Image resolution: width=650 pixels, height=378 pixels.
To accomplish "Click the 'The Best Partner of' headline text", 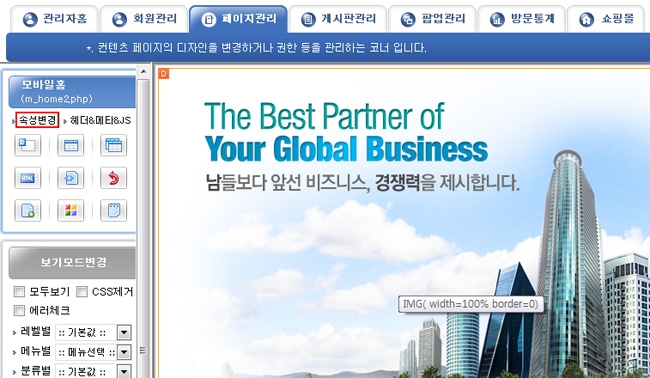I will click(x=324, y=116).
